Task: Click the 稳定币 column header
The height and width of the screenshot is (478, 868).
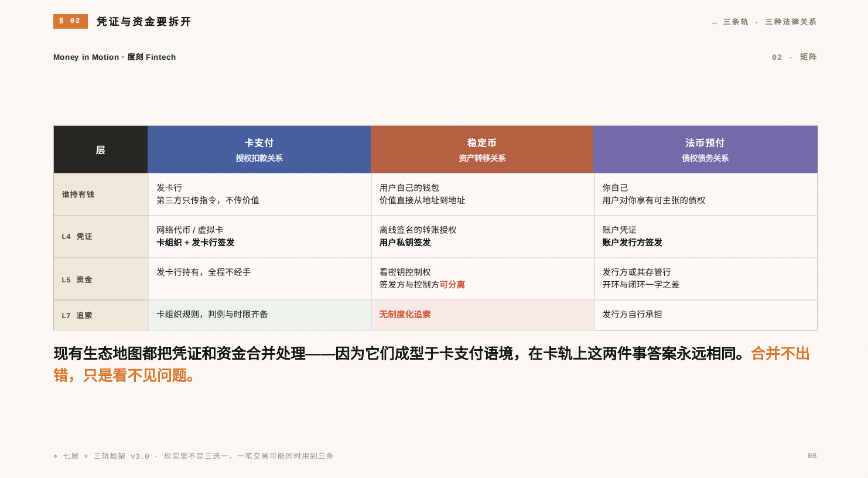Action: point(483,149)
